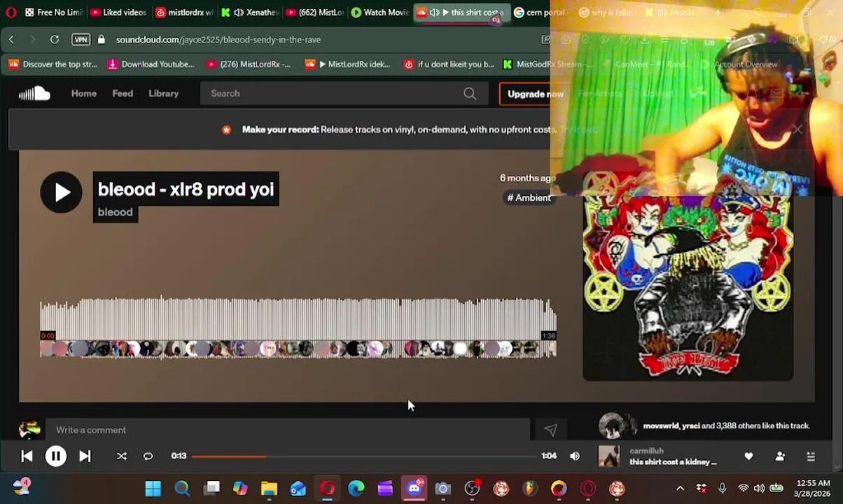Open the Windows Start menu
The height and width of the screenshot is (504, 843).
click(x=153, y=488)
